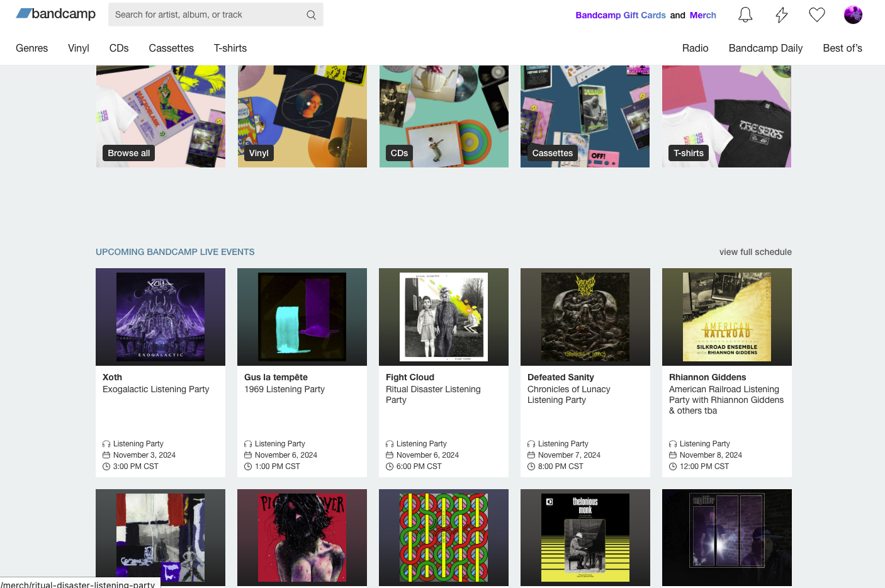
Task: Go to Bandcamp Daily
Action: pyautogui.click(x=765, y=48)
